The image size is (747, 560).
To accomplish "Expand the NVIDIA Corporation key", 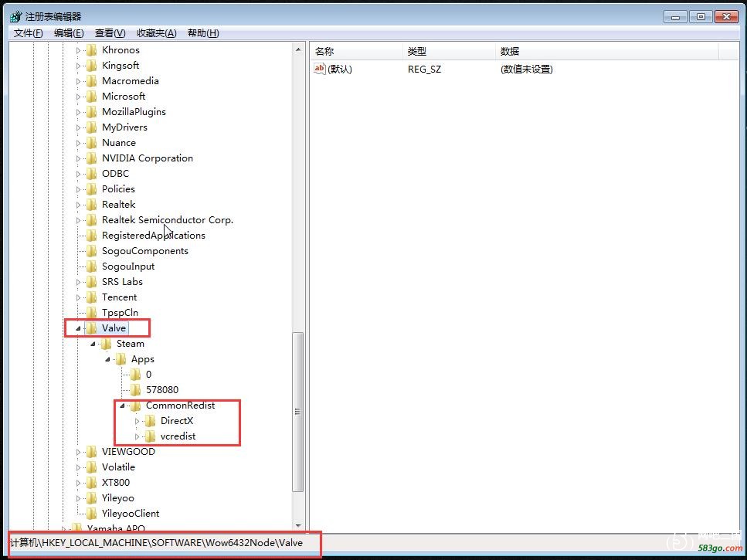I will coord(78,158).
